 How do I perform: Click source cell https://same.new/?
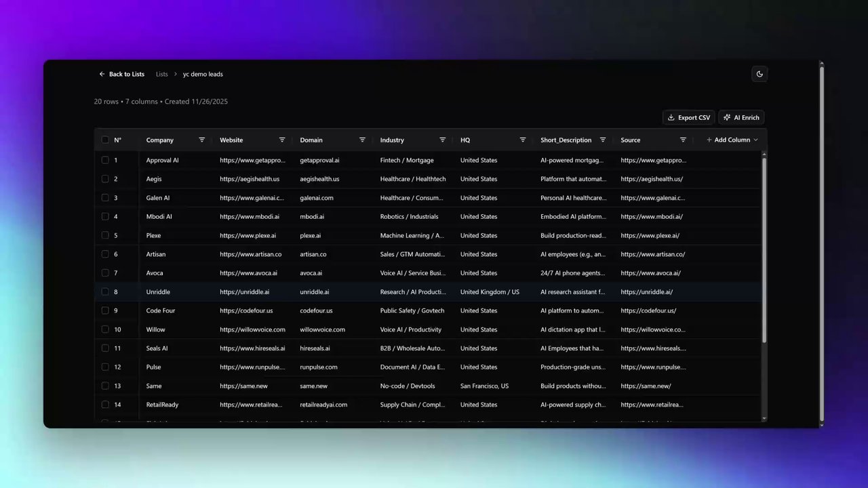click(646, 386)
